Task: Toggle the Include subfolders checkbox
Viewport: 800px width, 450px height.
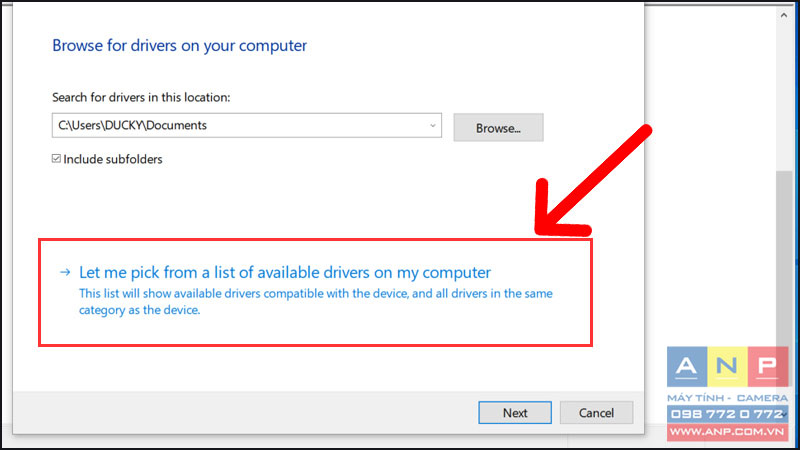Action: (56, 159)
